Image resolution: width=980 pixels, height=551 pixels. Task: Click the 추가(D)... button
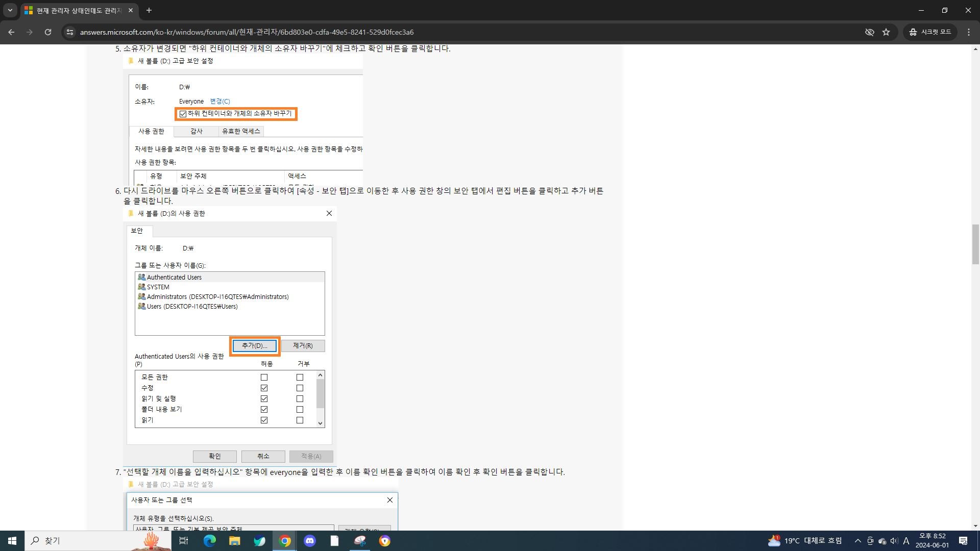pyautogui.click(x=254, y=346)
